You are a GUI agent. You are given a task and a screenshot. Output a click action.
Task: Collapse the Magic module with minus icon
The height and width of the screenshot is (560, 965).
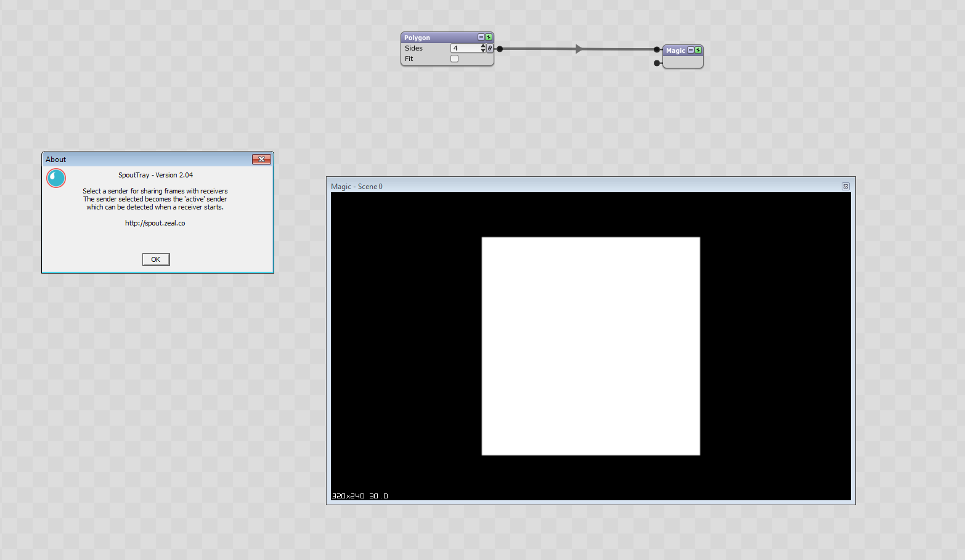pyautogui.click(x=691, y=50)
